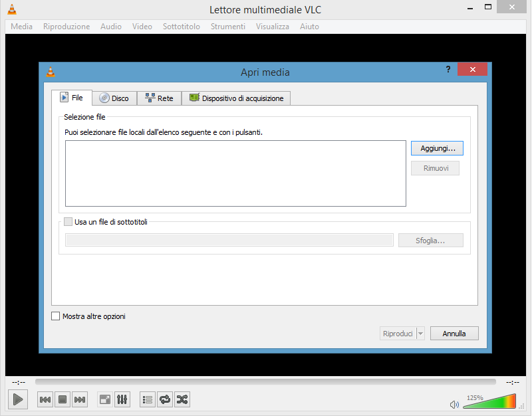Click the Riproduci button
The image size is (532, 416).
click(x=398, y=334)
